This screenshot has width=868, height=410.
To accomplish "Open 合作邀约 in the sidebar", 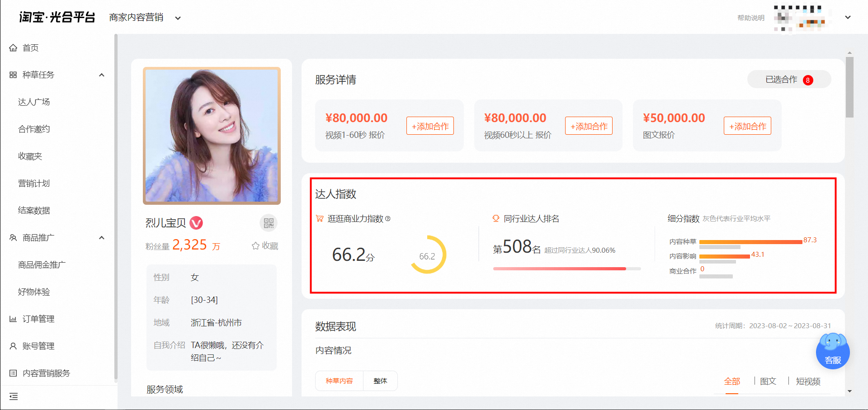I will point(34,129).
